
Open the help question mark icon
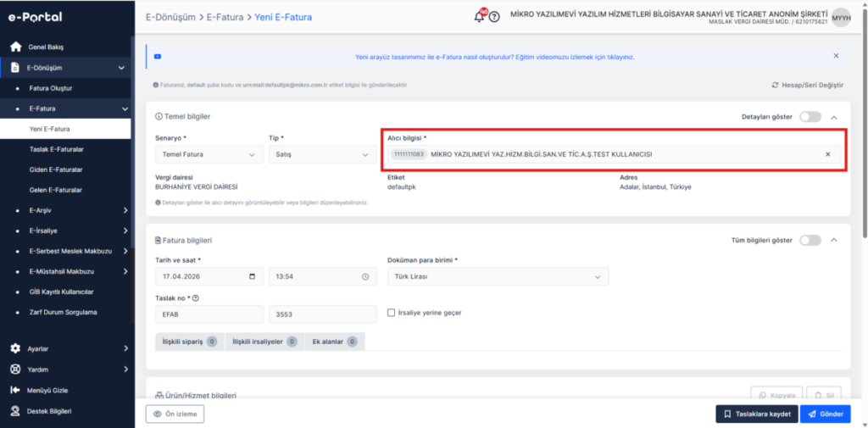(494, 17)
